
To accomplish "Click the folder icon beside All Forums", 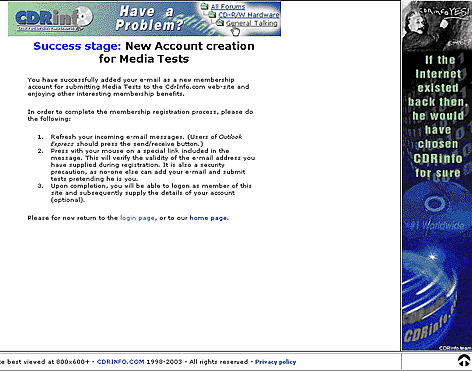I will 204,6.
